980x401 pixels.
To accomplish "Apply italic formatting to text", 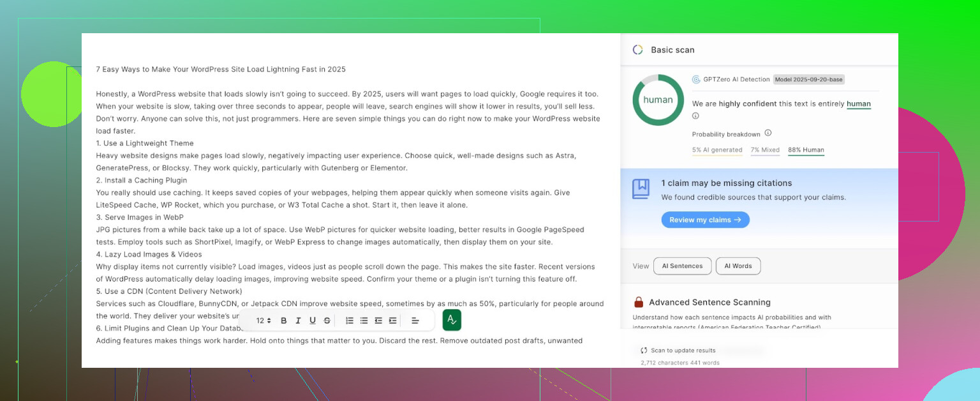I will click(x=298, y=321).
